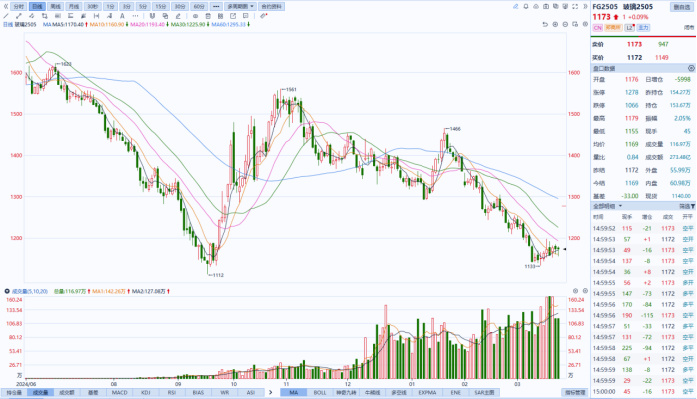Click the MA20 magenta legend label
Viewport: 697px width, 399px height.
147,24
